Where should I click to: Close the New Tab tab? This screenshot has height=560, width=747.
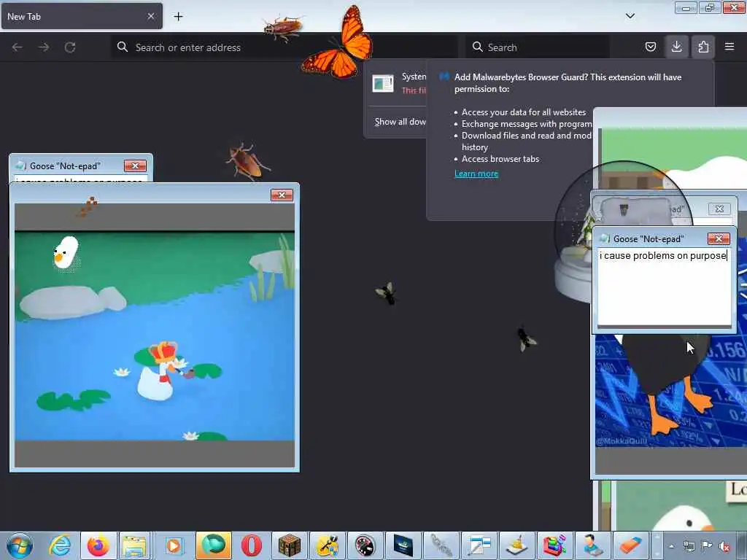pos(150,16)
